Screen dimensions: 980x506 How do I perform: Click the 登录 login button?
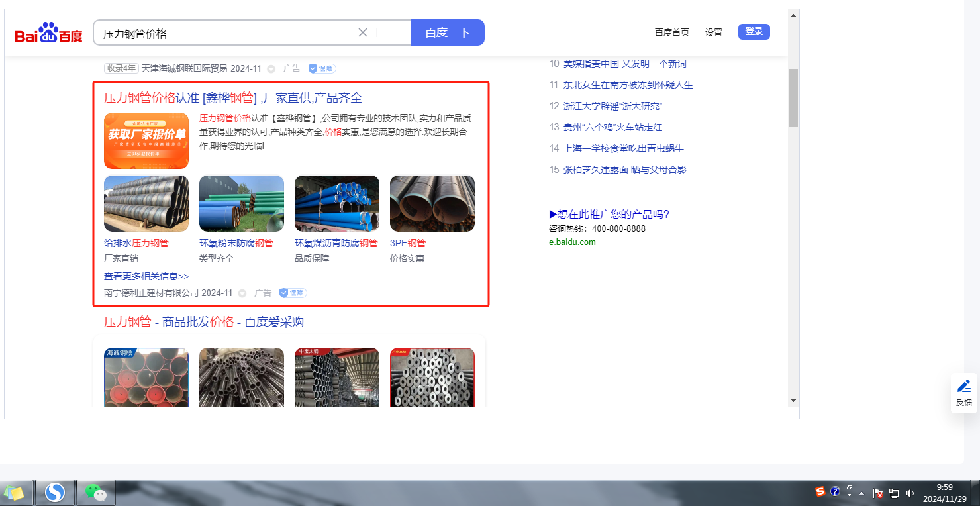(x=754, y=32)
